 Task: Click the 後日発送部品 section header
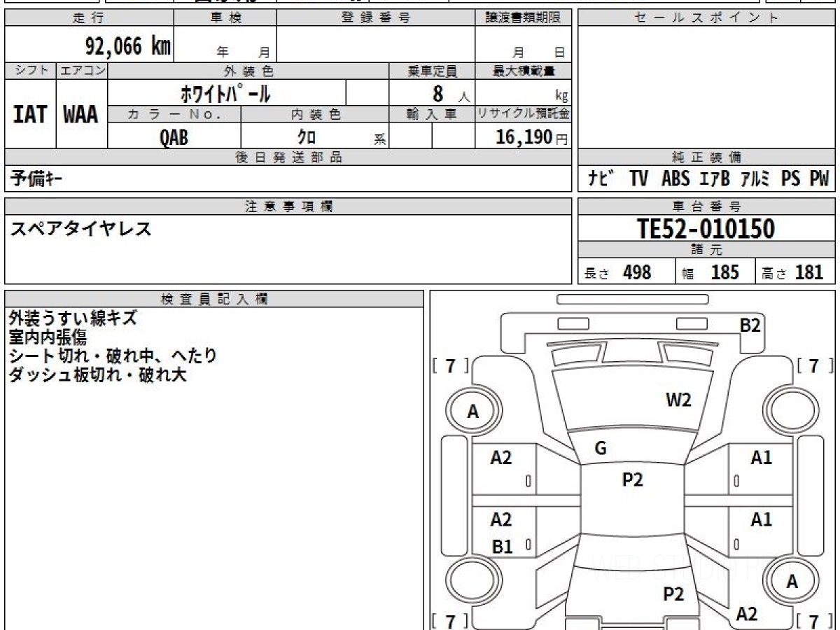click(x=288, y=157)
